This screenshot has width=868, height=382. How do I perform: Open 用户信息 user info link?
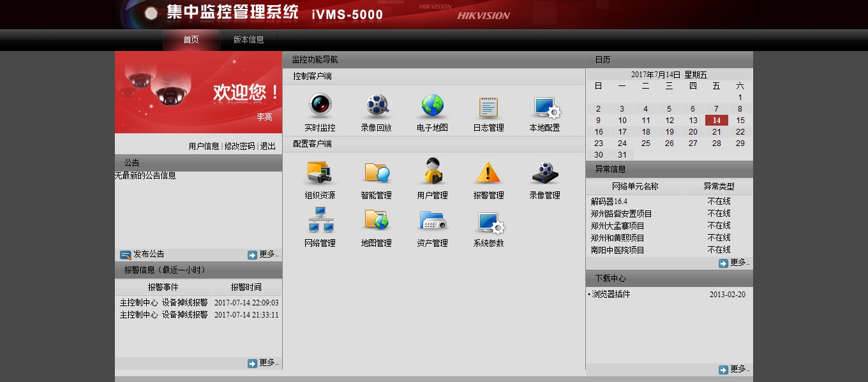[204, 146]
